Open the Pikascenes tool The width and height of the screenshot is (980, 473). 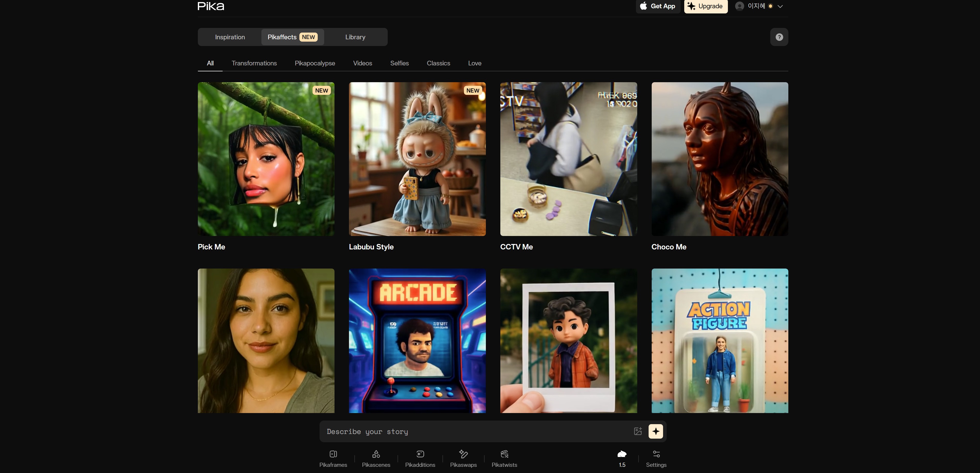pos(376,458)
